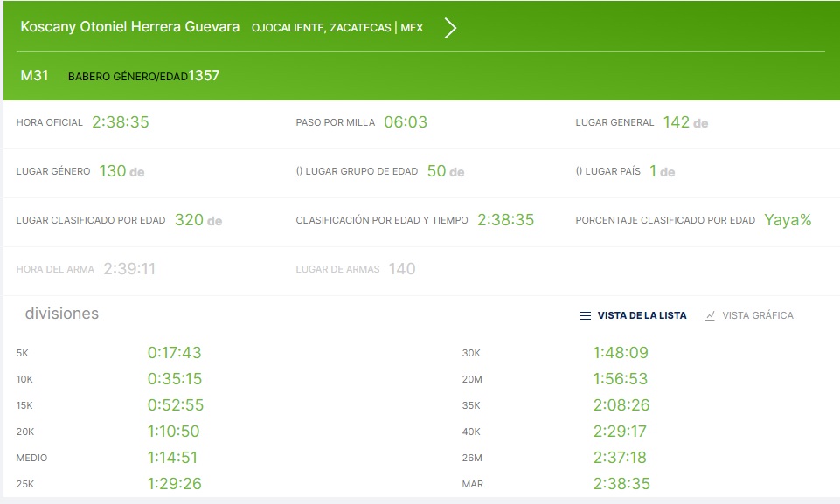
Task: Click the Ojocaliente, Zacatecas location text
Action: click(321, 28)
